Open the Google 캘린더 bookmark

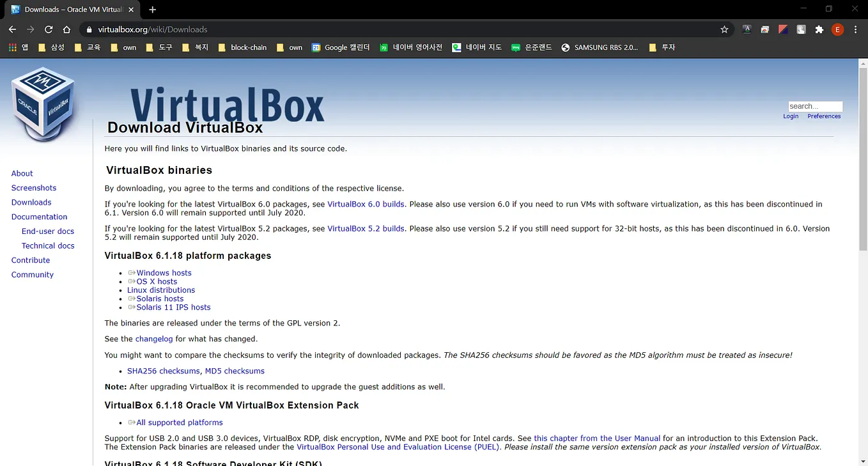tap(341, 47)
